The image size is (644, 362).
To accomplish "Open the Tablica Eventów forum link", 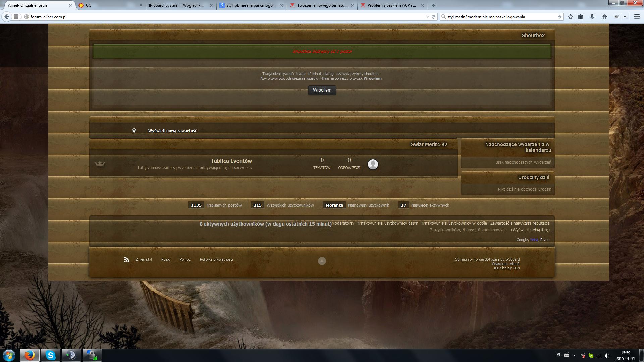I will point(231,161).
